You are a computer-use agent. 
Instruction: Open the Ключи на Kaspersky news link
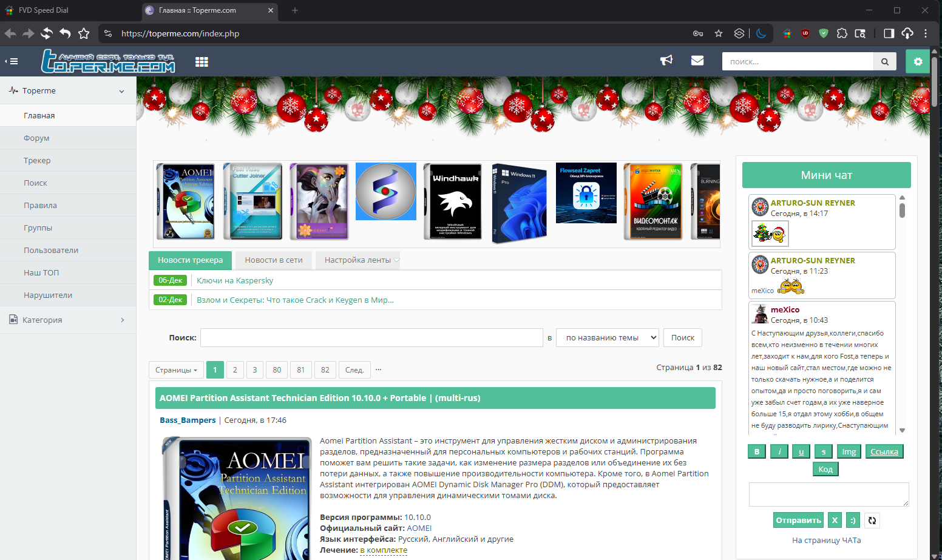click(235, 280)
